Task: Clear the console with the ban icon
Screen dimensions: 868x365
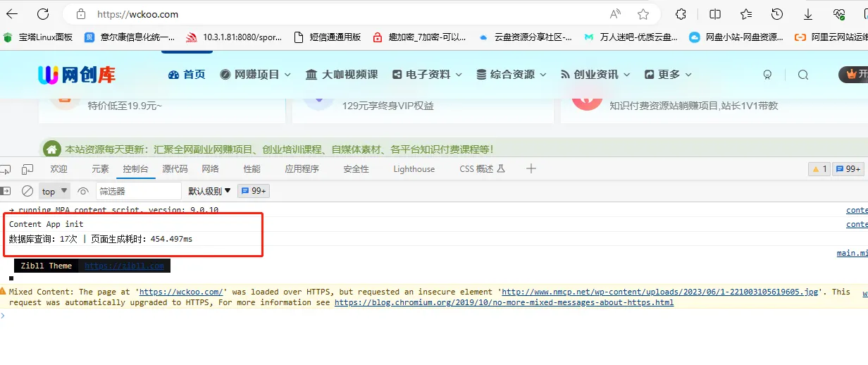Action: 27,191
